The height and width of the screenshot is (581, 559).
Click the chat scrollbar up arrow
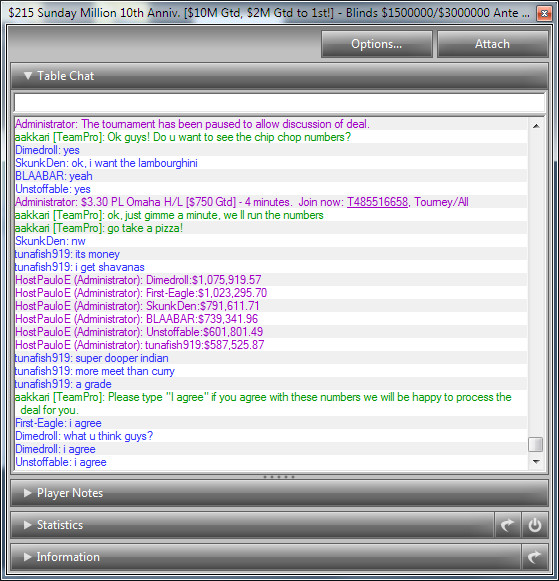pos(536,126)
